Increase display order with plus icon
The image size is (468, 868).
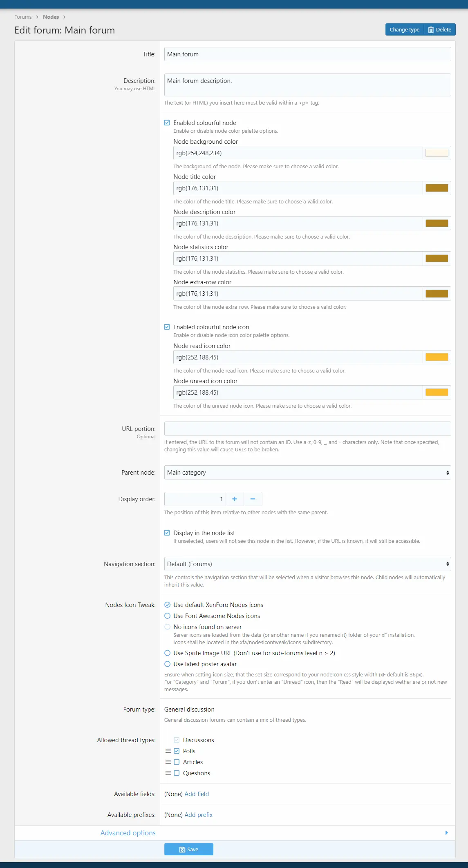coord(235,499)
